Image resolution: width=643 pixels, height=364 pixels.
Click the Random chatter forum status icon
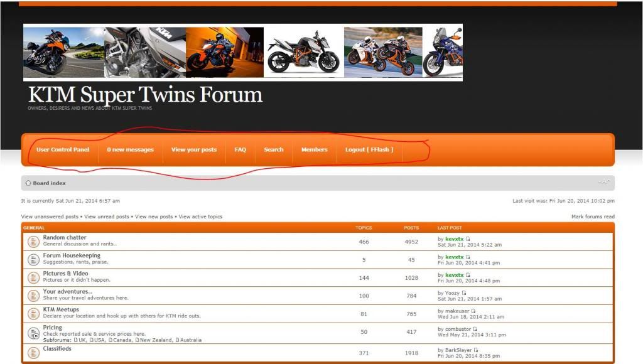click(33, 242)
